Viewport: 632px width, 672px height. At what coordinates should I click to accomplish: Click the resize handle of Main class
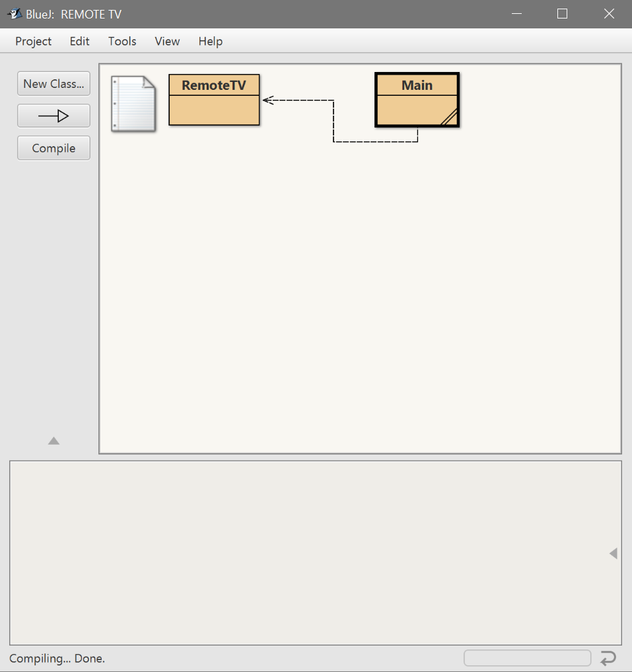click(x=450, y=118)
